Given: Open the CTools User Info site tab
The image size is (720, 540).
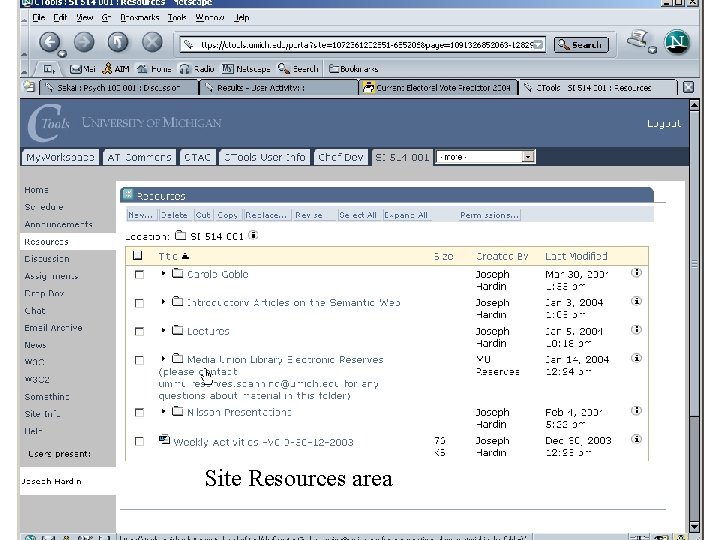Looking at the screenshot, I should point(265,157).
